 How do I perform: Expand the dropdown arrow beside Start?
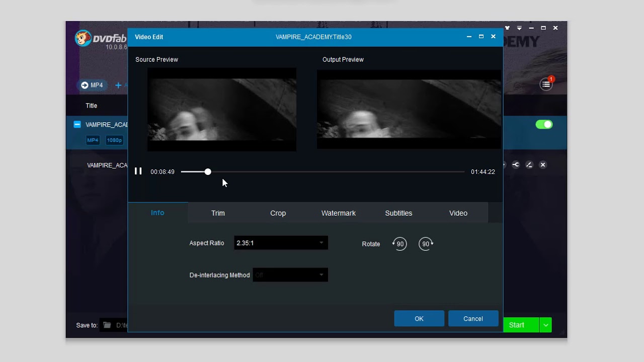[x=545, y=325]
